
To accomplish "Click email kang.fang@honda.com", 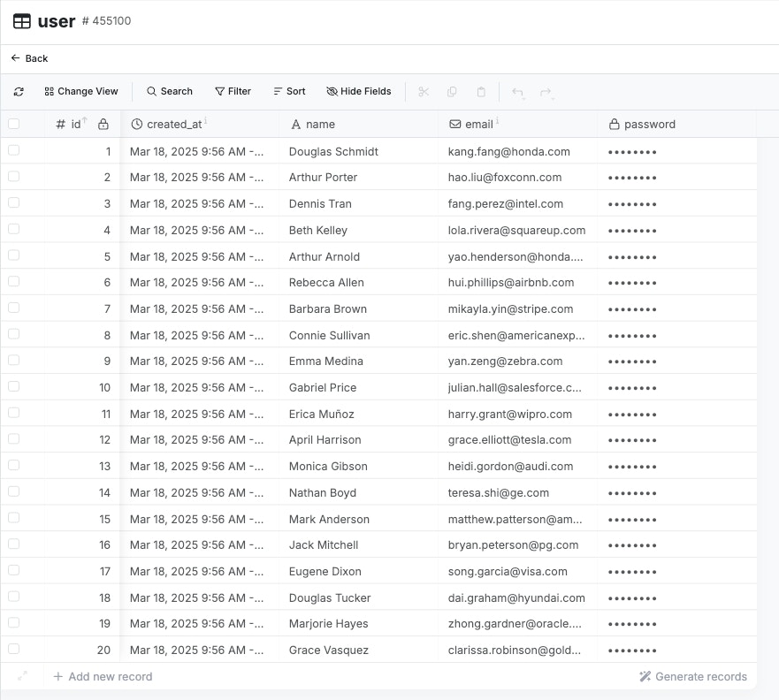I will [517, 151].
